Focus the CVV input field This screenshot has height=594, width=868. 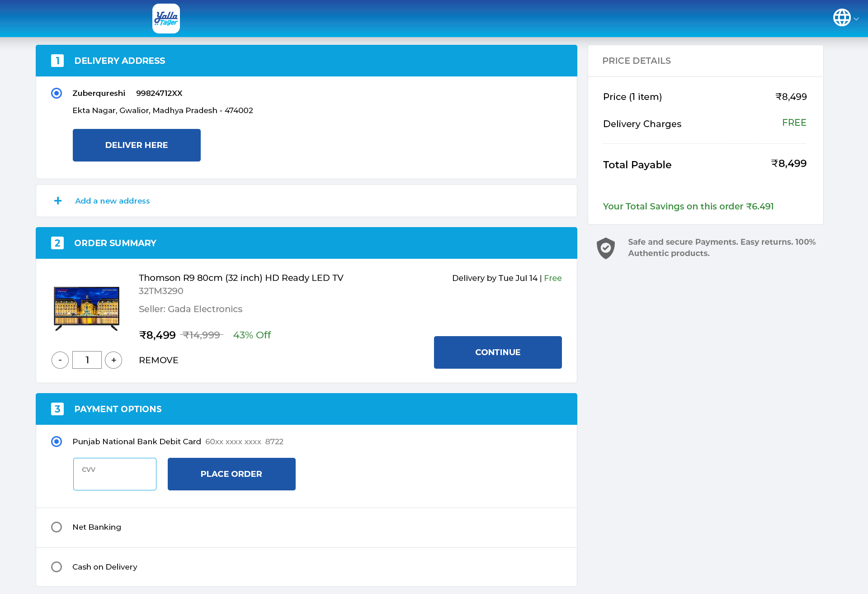(x=115, y=474)
